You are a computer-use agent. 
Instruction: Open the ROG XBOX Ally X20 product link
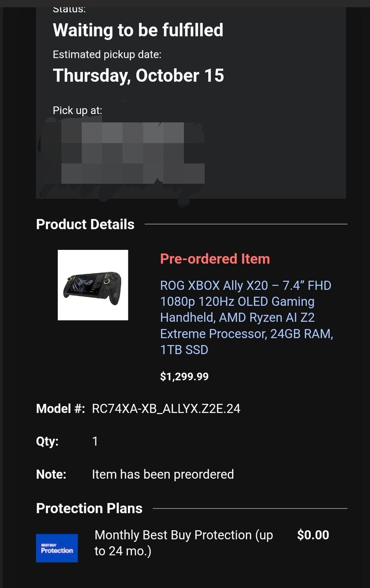point(247,318)
